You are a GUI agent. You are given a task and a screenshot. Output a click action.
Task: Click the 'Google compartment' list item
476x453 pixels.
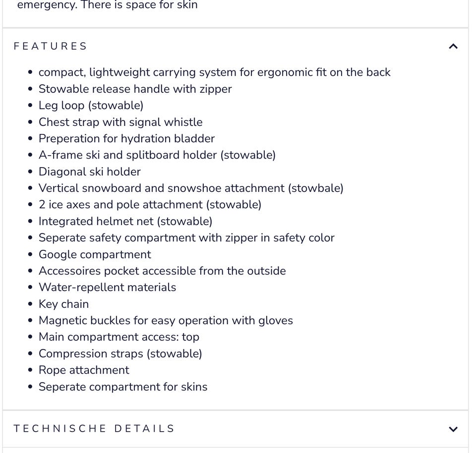pos(95,255)
